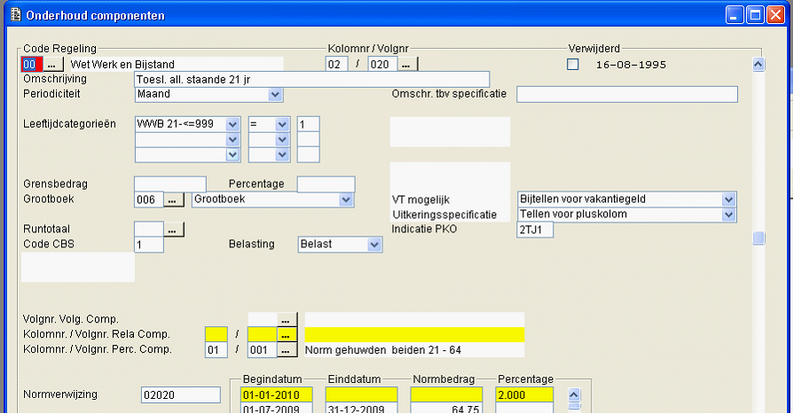Click the Normverwijzing field 02020
This screenshot has height=414, width=794.
(x=181, y=395)
